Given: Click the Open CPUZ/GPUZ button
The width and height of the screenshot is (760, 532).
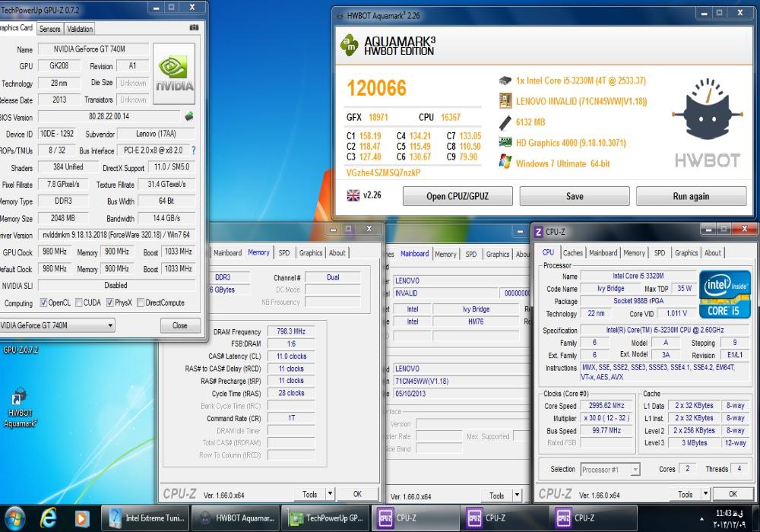Looking at the screenshot, I should [458, 196].
